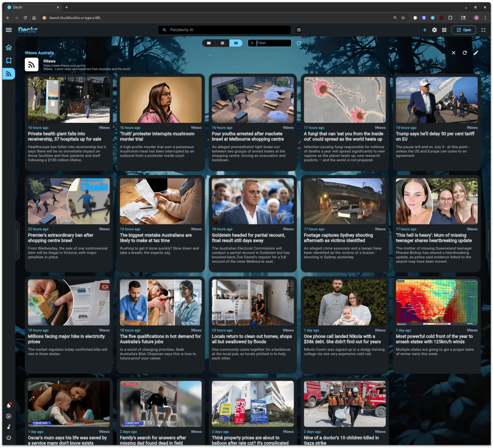Open 'Truth' protester mushroom murder trial article
The image size is (493, 448).
(x=157, y=136)
